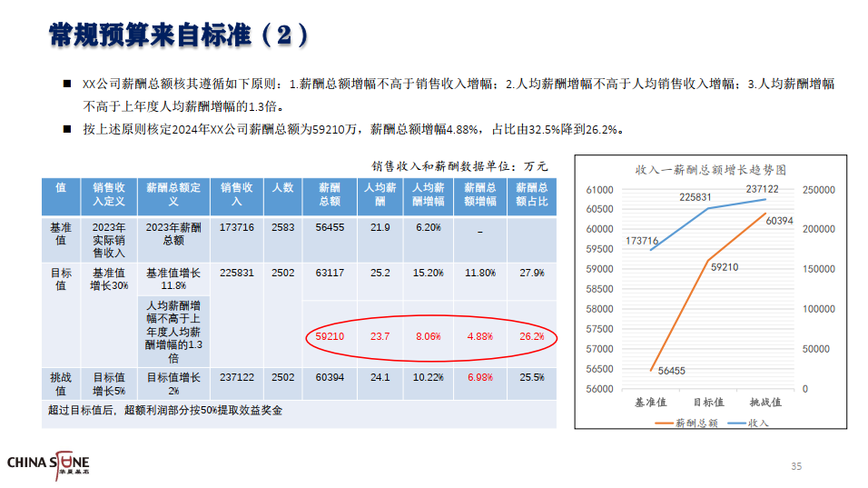
Task: Click the 挑战值 row label in table
Action: click(x=61, y=383)
